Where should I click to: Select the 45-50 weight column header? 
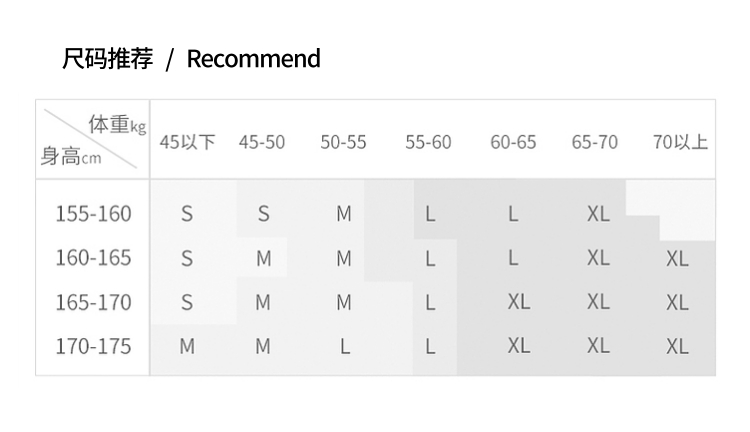tap(262, 142)
